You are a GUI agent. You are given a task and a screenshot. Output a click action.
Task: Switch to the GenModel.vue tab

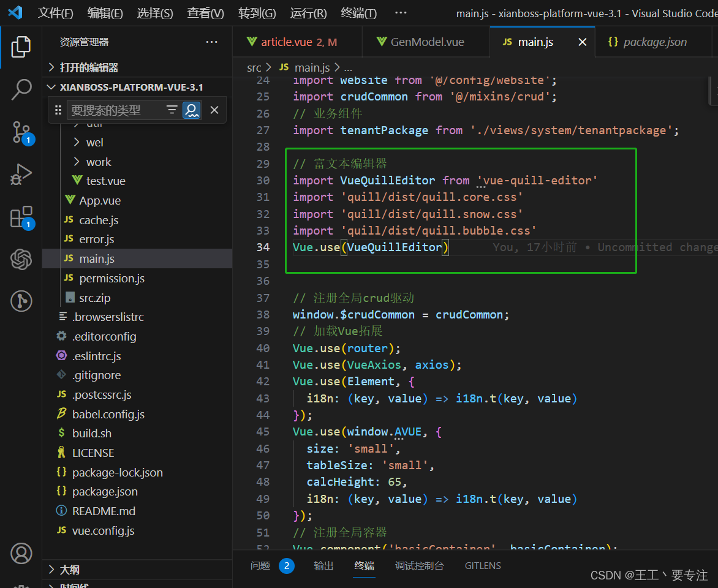pyautogui.click(x=426, y=42)
